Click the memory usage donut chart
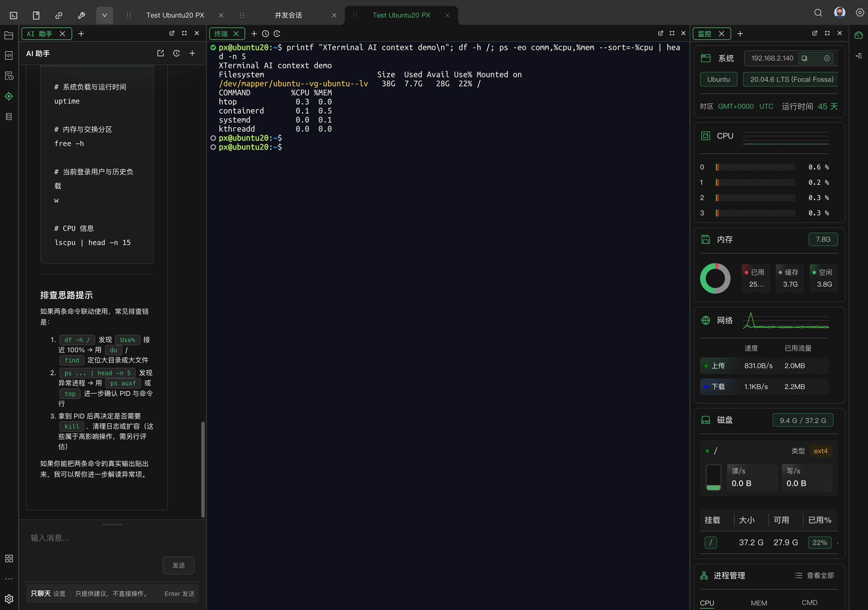Viewport: 868px width, 610px height. point(715,278)
